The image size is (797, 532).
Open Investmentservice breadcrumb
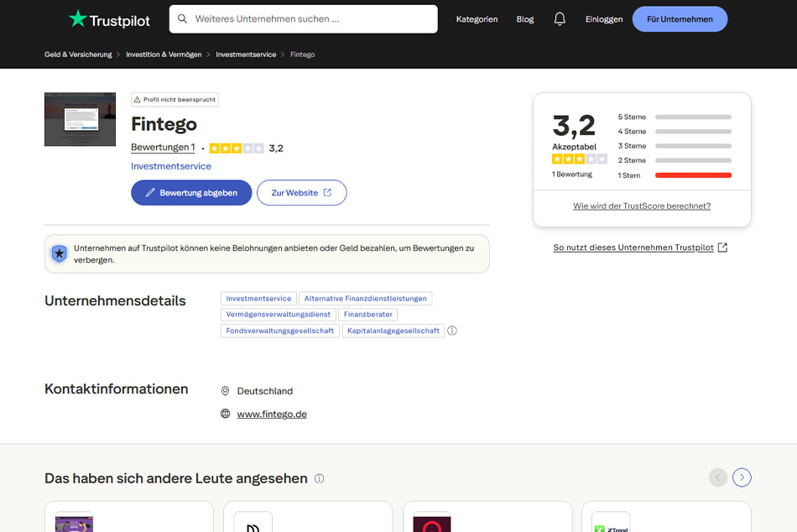click(246, 55)
